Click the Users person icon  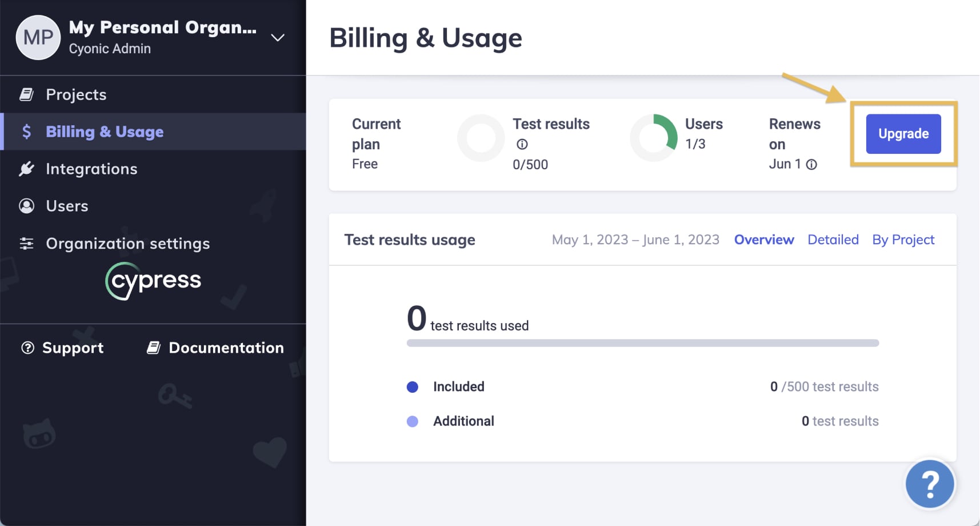26,206
